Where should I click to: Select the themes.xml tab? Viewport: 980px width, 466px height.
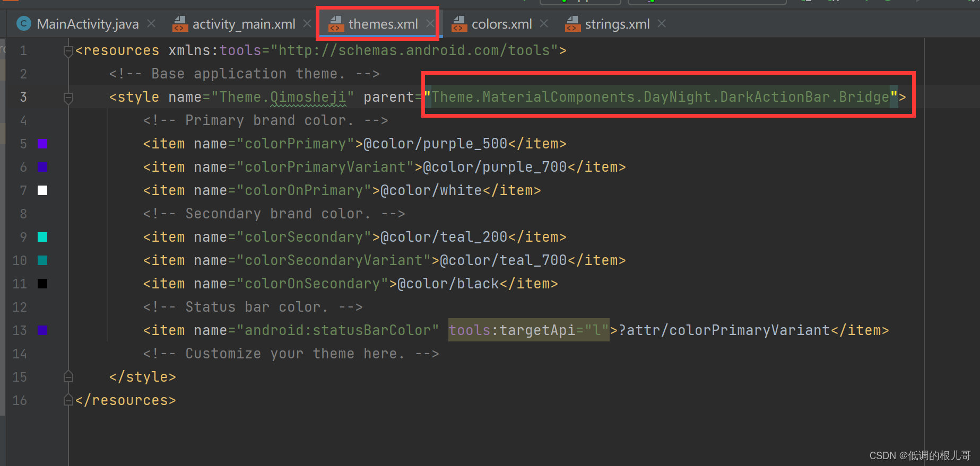(383, 24)
